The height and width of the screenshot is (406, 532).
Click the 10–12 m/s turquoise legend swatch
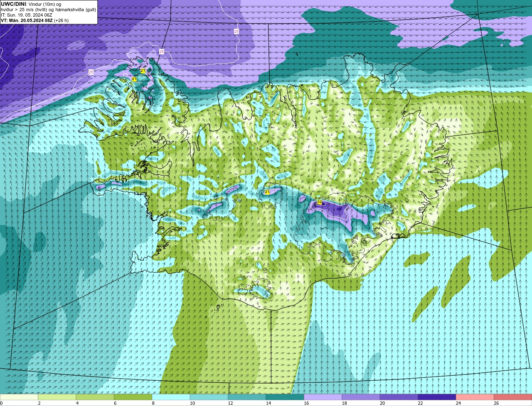tap(209, 397)
